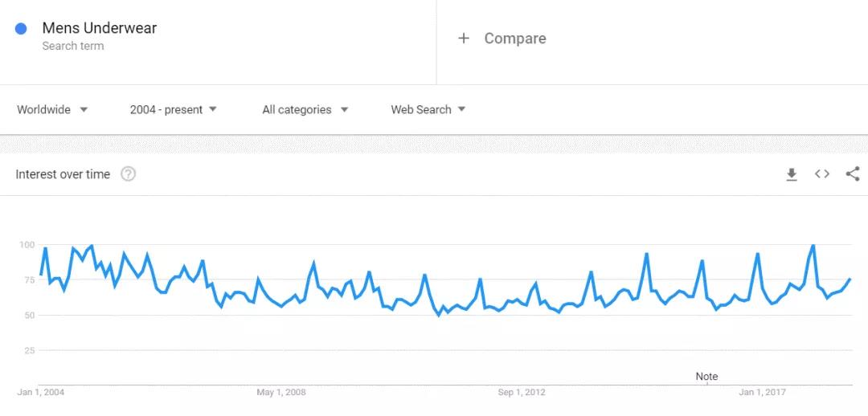Edit the Mens Underwear search term
This screenshot has height=416, width=868.
click(100, 28)
